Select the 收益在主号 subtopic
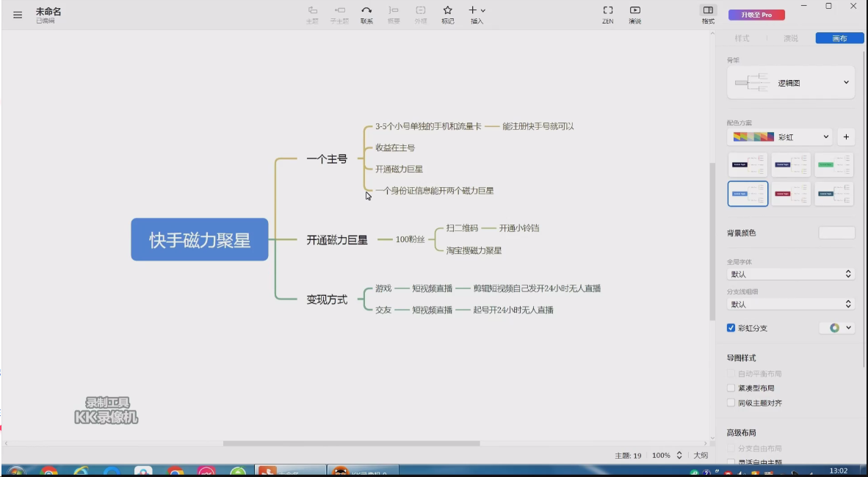The width and height of the screenshot is (868, 477). [395, 148]
